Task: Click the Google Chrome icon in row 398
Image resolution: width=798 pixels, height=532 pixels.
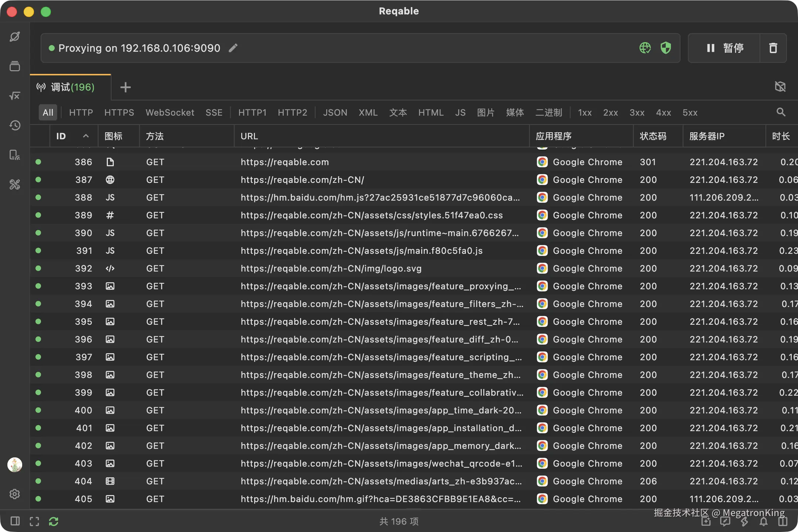Action: pyautogui.click(x=542, y=375)
